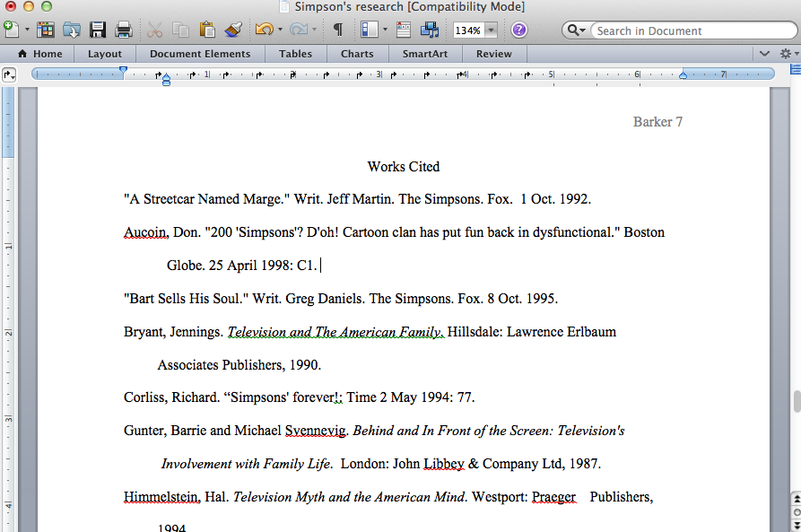The image size is (801, 532).
Task: Open the sidebar options dropdown arrow
Action: (x=385, y=30)
